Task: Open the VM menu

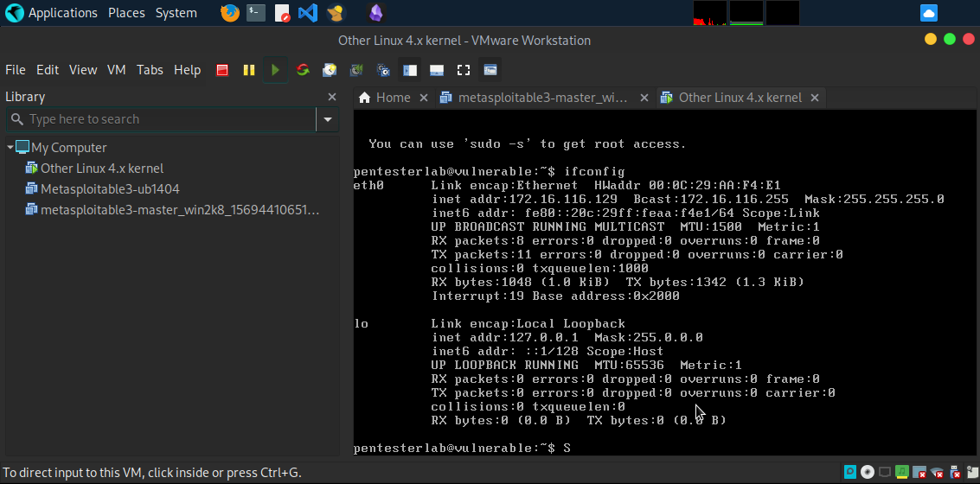Action: [x=117, y=70]
